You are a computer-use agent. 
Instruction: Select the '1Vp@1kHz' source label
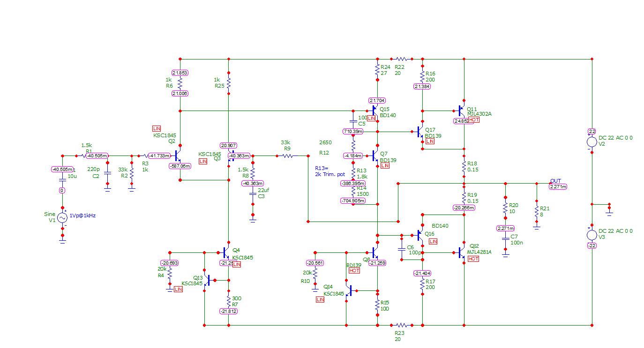point(82,215)
